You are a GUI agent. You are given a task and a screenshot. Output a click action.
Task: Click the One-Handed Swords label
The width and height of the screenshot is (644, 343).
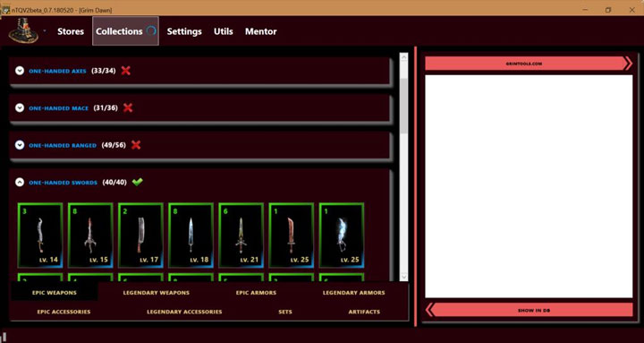63,183
